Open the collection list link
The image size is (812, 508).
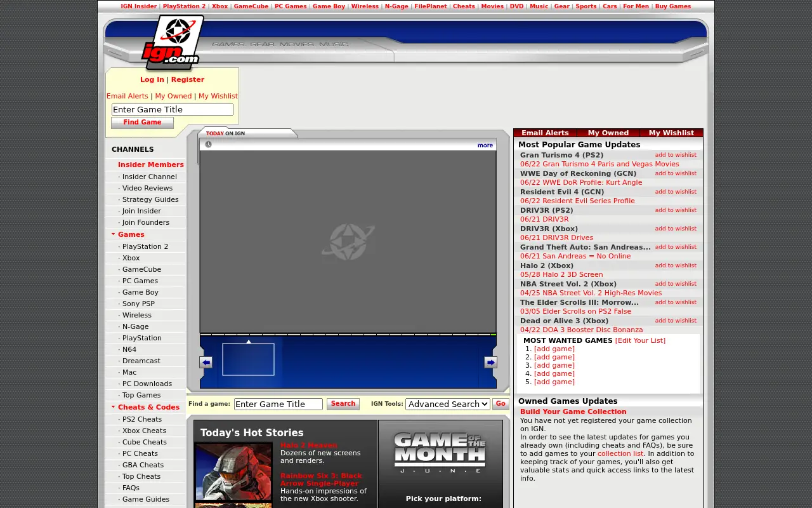tap(620, 453)
